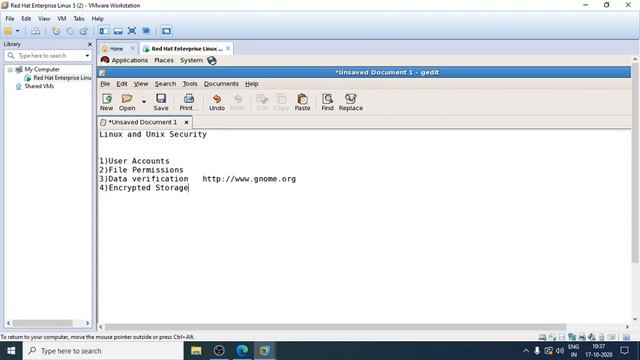Open gedit File menu

pos(105,84)
